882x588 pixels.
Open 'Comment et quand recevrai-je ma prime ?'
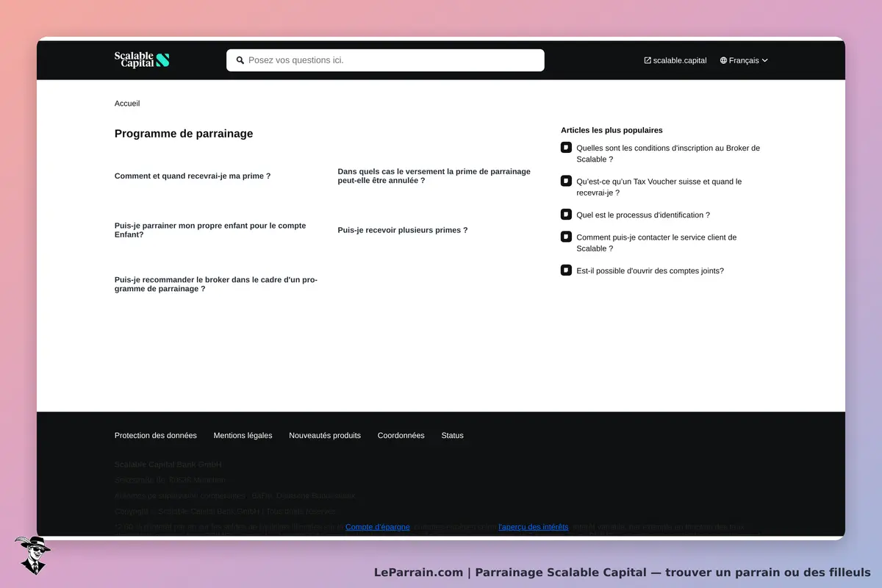193,176
